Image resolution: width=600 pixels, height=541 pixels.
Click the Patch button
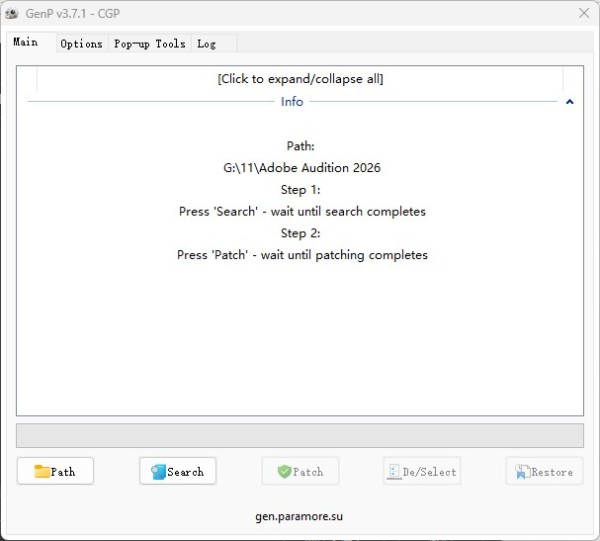[300, 471]
